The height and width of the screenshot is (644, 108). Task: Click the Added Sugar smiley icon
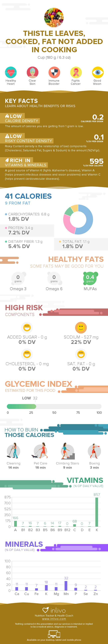(27, 327)
